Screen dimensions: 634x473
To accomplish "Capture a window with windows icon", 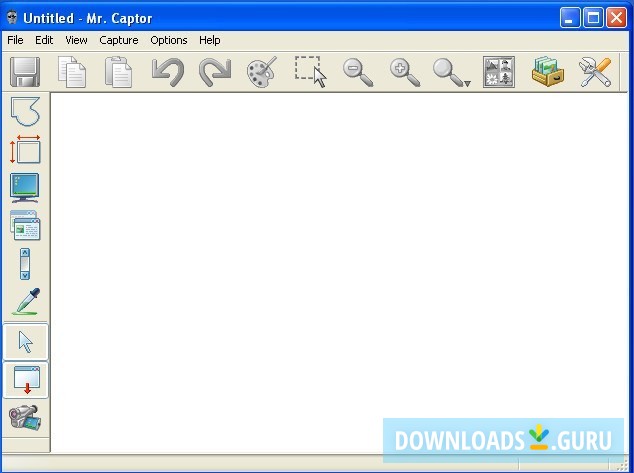I will point(25,225).
